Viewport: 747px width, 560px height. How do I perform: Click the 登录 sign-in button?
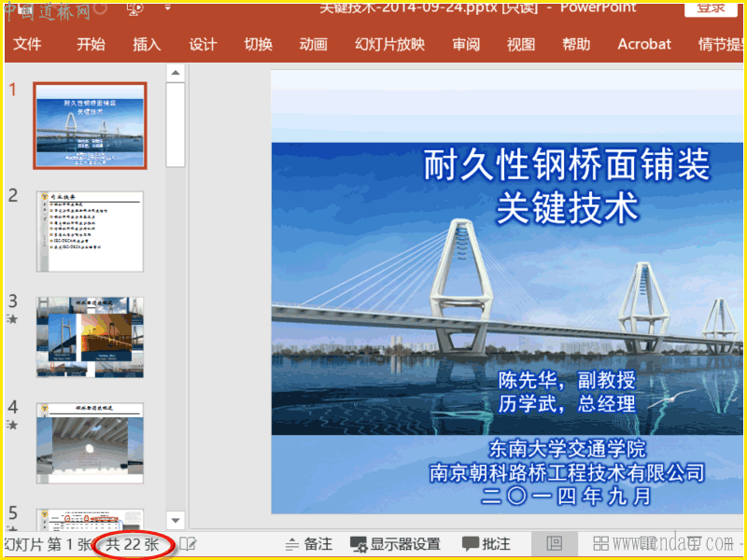[711, 8]
